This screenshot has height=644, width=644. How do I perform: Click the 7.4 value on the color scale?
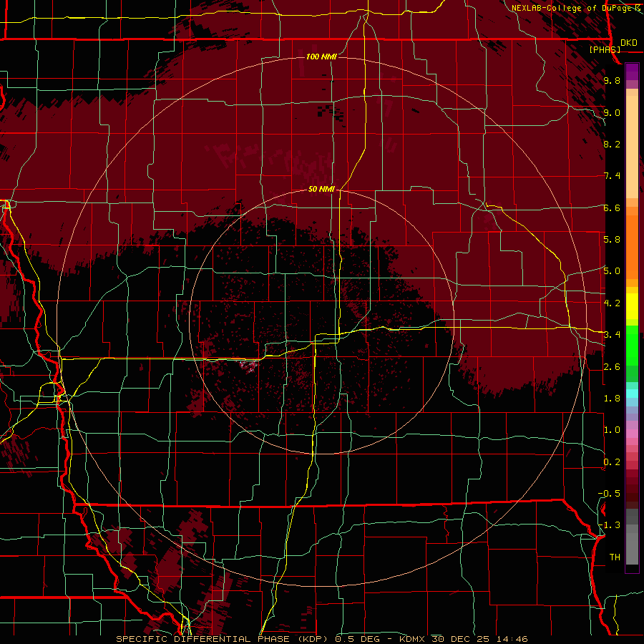(612, 176)
